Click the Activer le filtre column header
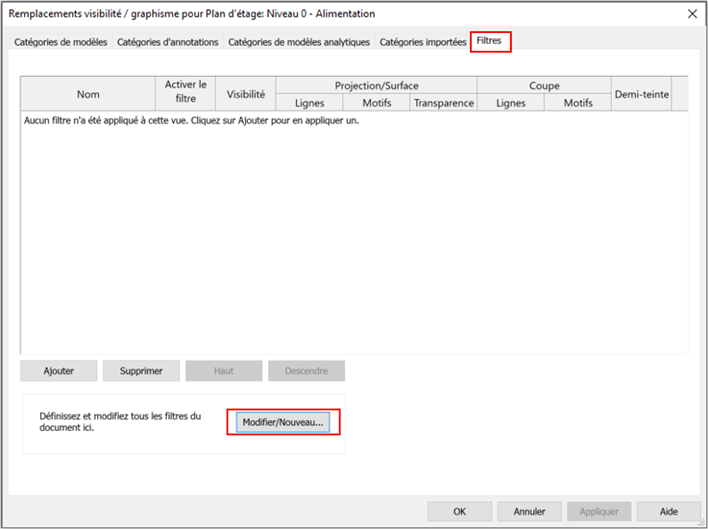The height and width of the screenshot is (529, 708). [185, 94]
